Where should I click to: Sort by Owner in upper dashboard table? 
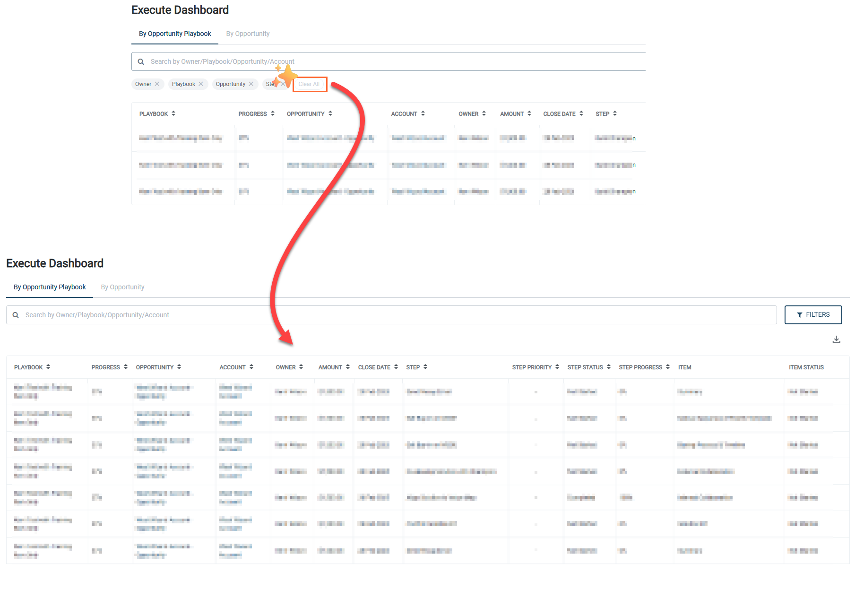484,113
